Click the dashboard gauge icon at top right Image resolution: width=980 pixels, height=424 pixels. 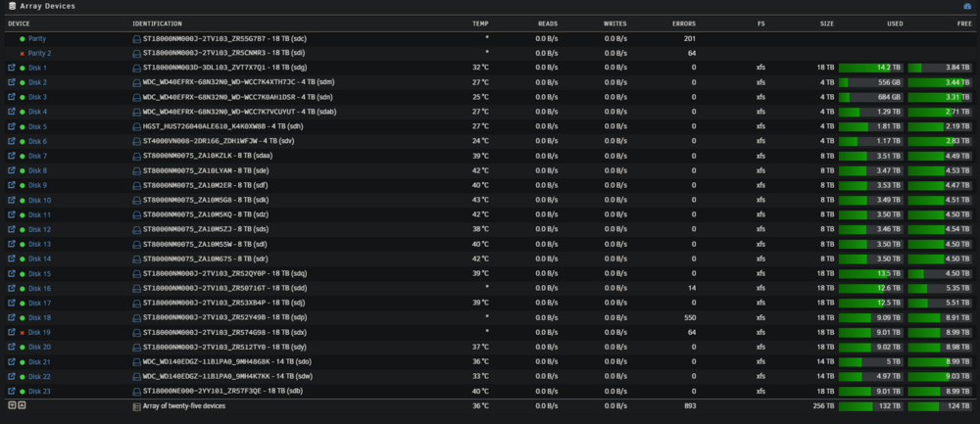pyautogui.click(x=967, y=6)
